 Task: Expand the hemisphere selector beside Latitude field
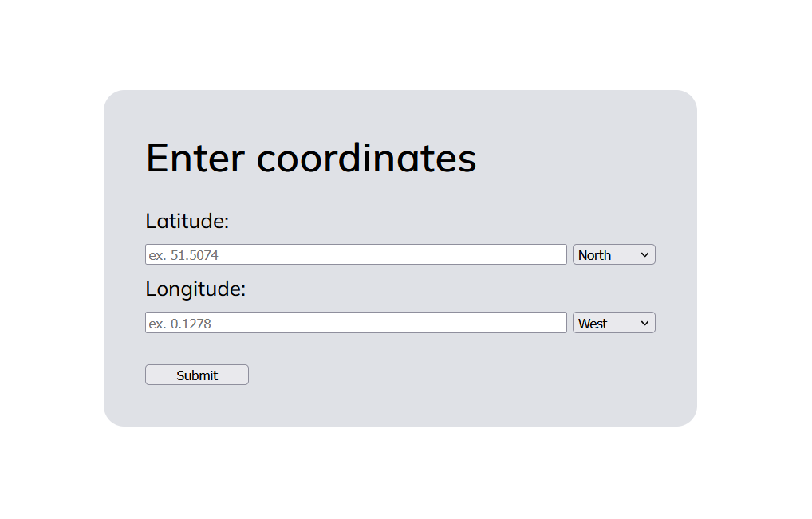613,255
